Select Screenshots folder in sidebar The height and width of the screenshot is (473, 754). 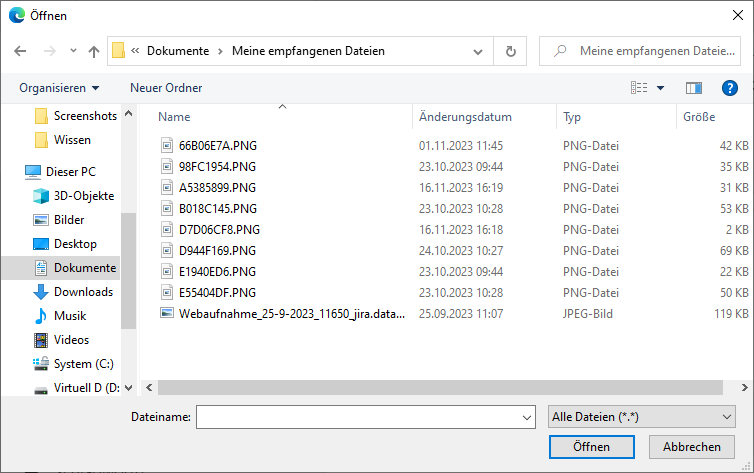(x=76, y=116)
